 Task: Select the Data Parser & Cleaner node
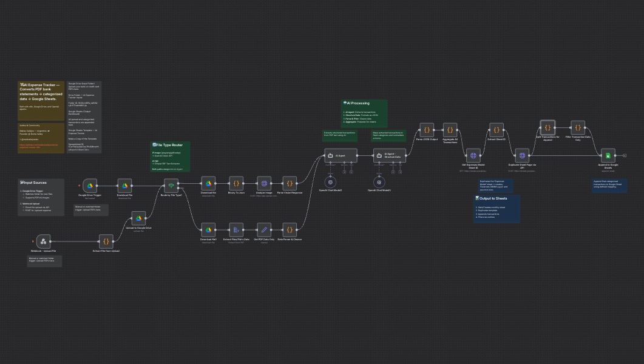click(x=290, y=230)
